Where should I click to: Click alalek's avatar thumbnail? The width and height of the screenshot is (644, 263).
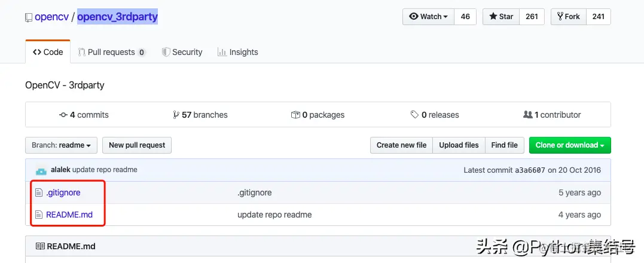[41, 171]
